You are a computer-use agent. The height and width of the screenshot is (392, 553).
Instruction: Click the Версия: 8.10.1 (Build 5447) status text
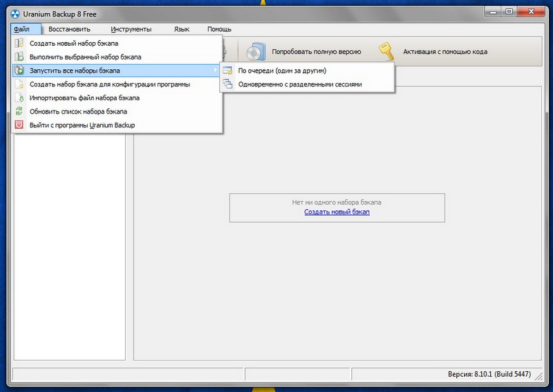tap(489, 374)
